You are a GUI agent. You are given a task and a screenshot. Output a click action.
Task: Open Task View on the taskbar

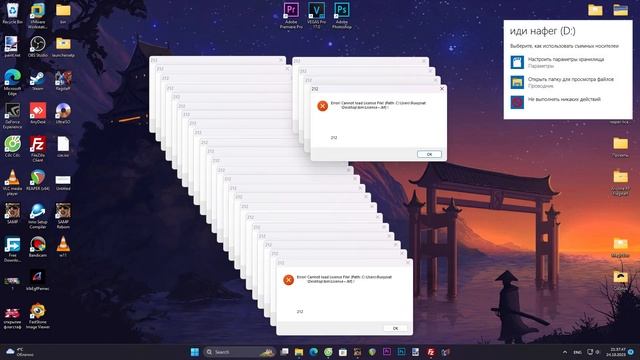[x=284, y=352]
